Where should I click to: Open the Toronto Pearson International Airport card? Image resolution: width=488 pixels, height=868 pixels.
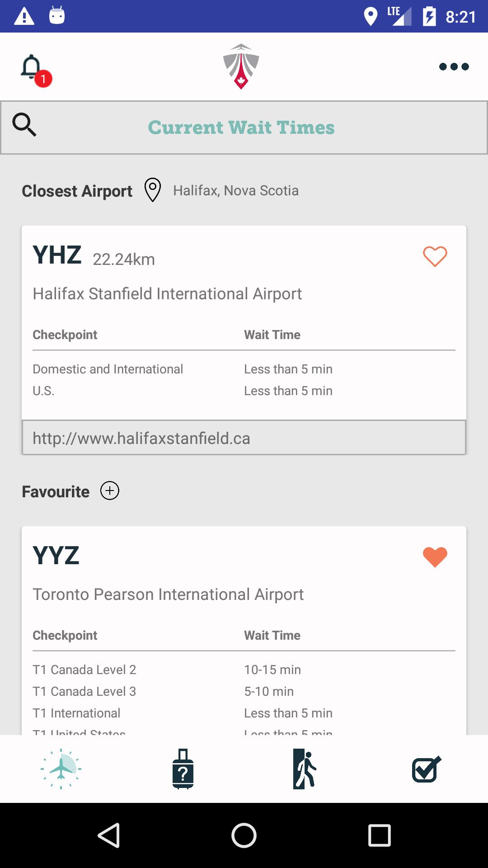point(168,594)
